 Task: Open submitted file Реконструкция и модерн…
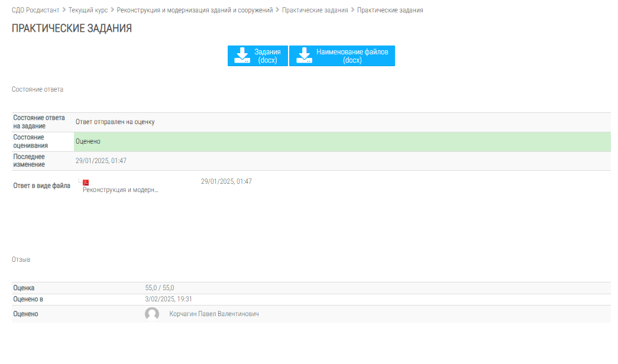(121, 190)
